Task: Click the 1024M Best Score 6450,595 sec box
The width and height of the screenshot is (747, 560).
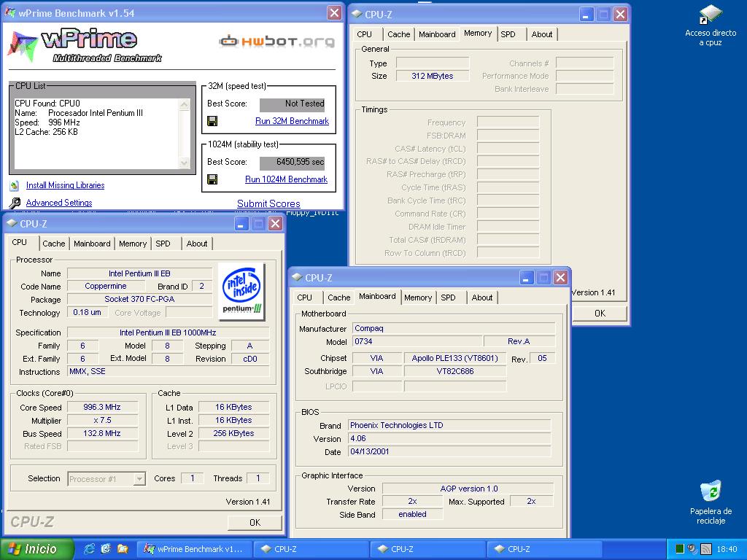Action: [292, 163]
